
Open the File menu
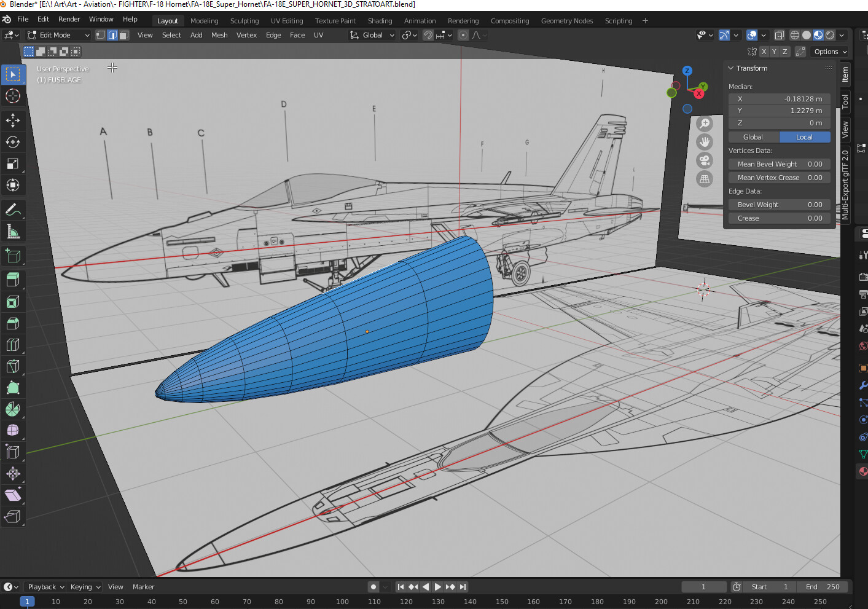tap(23, 19)
